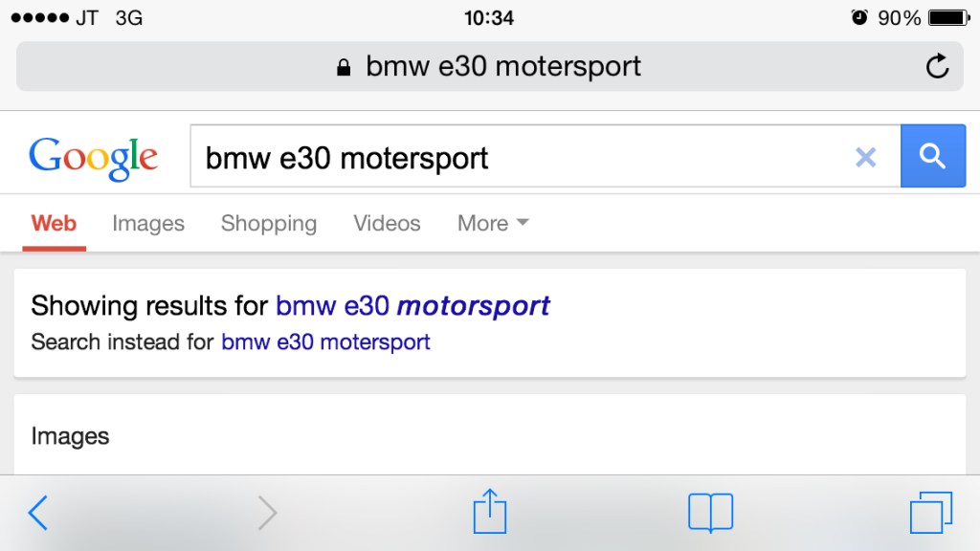Tap the reload page icon

(x=937, y=66)
